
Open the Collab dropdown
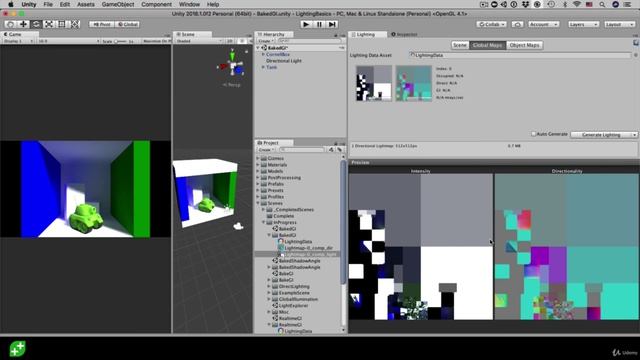pyautogui.click(x=491, y=24)
